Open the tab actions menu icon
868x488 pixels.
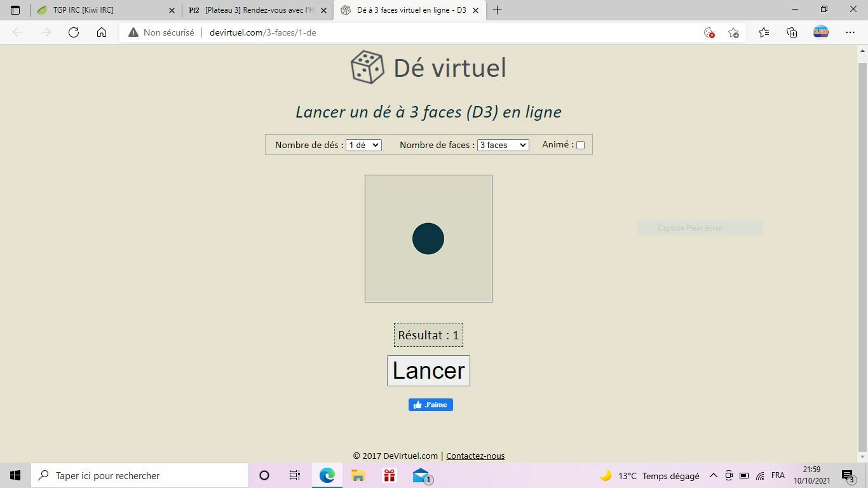(15, 10)
